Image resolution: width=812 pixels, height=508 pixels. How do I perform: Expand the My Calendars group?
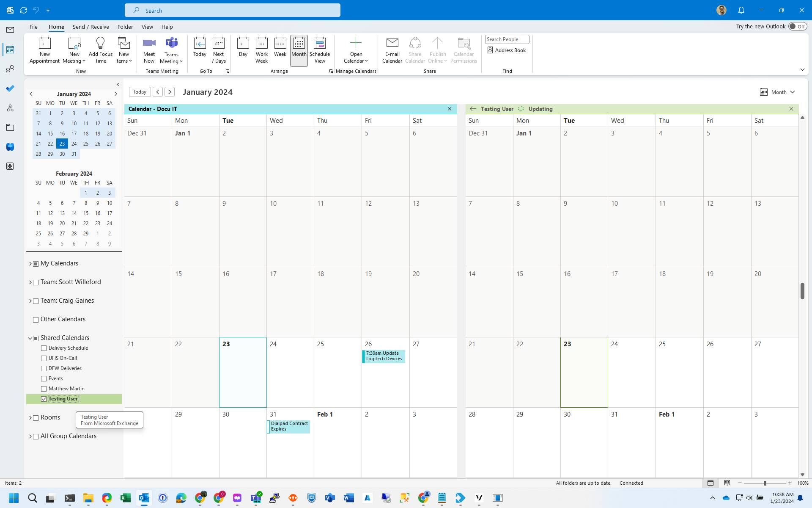30,264
